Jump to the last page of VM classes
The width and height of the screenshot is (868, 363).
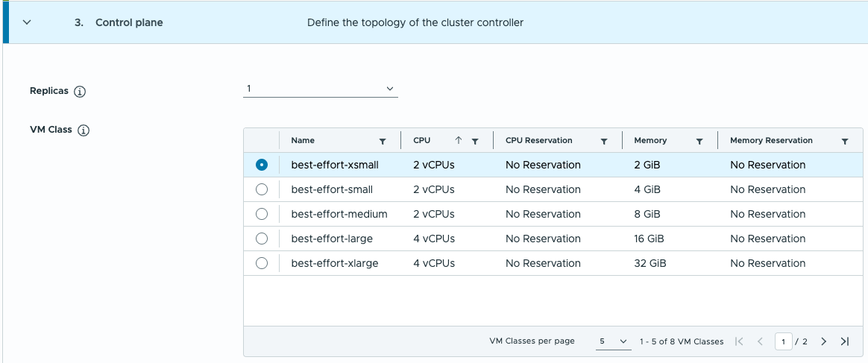(845, 341)
